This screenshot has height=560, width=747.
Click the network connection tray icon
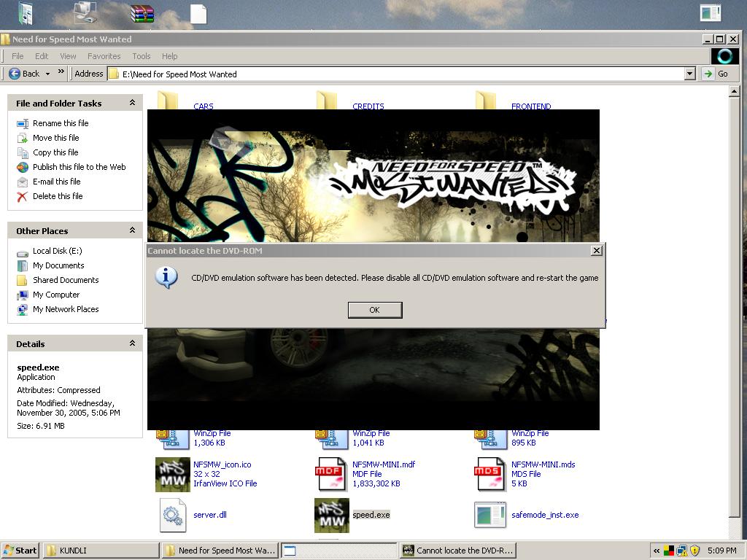pos(682,551)
